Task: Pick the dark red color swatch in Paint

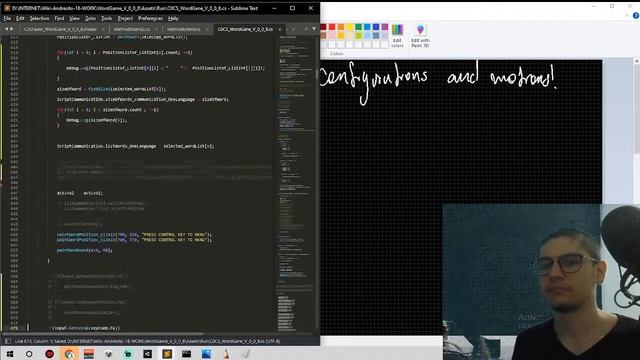Action: pyautogui.click(x=323, y=27)
